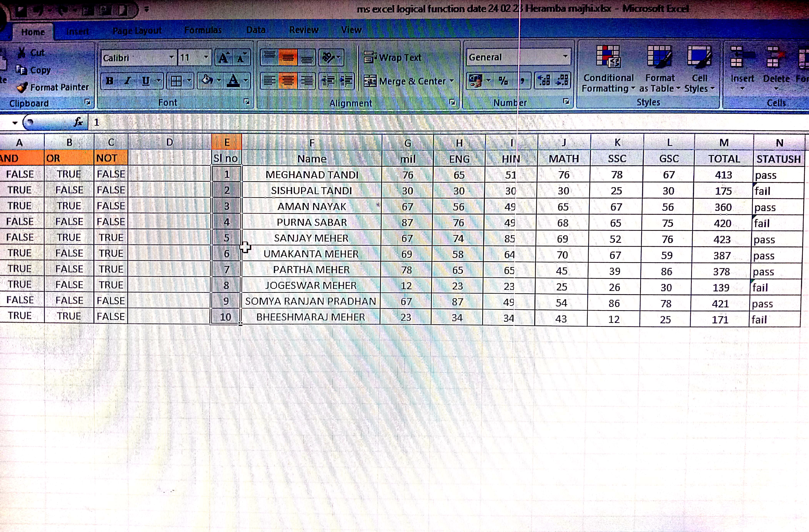
Task: Open Format as Table gallery
Action: 659,57
